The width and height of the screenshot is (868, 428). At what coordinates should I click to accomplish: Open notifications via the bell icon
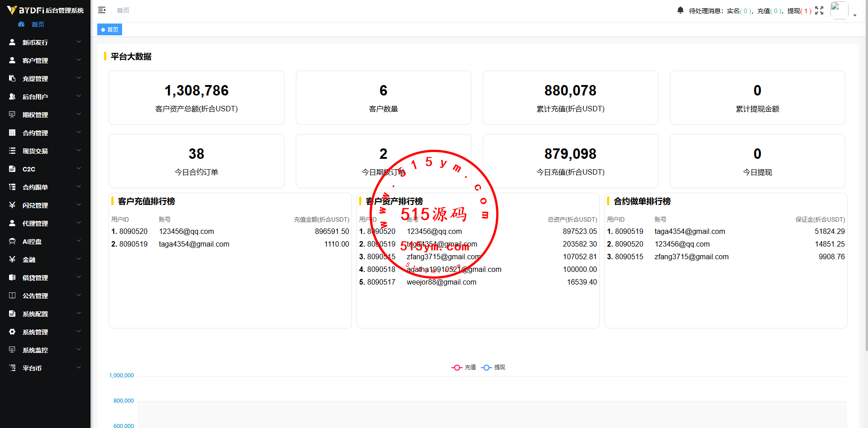coord(680,10)
